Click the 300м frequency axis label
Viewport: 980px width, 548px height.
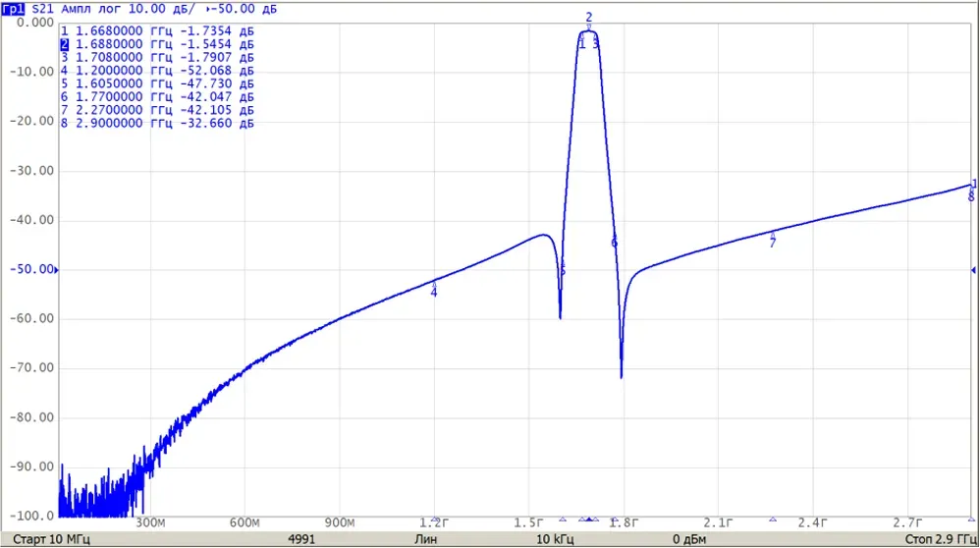[150, 523]
